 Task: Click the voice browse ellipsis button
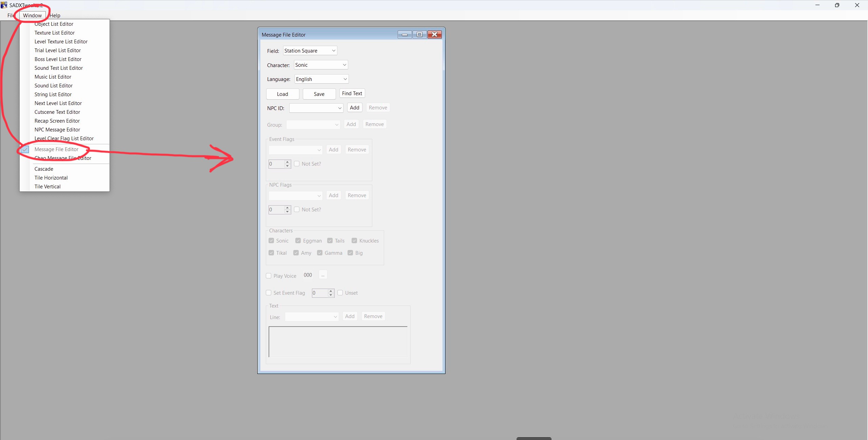coord(323,275)
